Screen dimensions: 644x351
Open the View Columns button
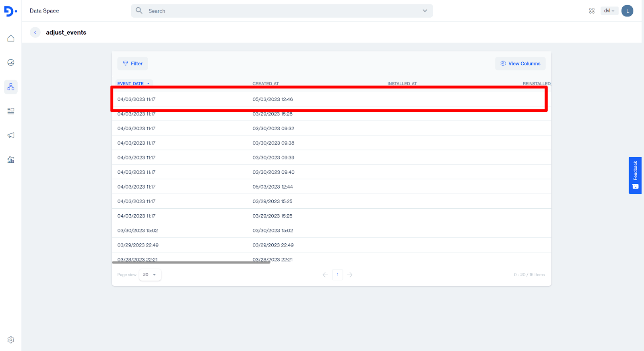tap(520, 64)
